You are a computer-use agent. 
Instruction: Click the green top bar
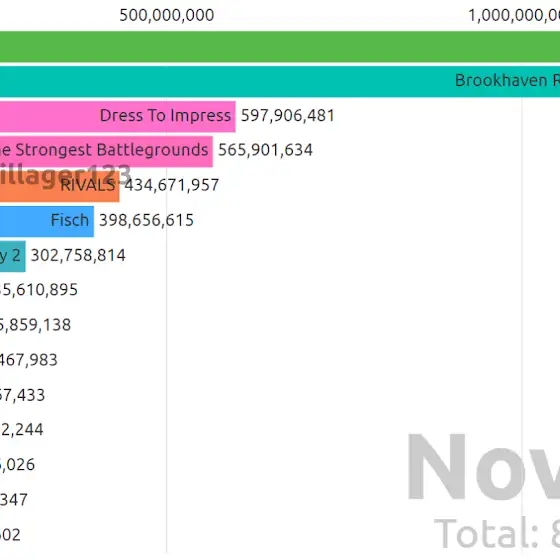280,47
